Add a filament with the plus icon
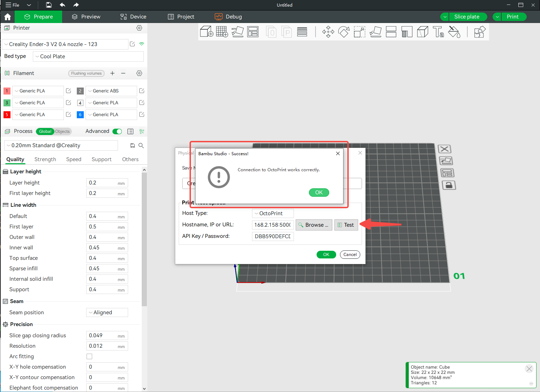This screenshot has height=392, width=540. coord(112,73)
